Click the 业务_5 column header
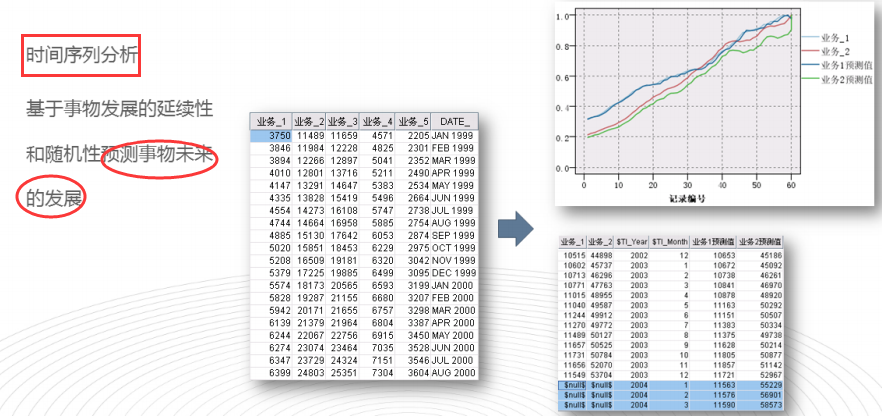Image resolution: width=882 pixels, height=416 pixels. click(x=412, y=122)
